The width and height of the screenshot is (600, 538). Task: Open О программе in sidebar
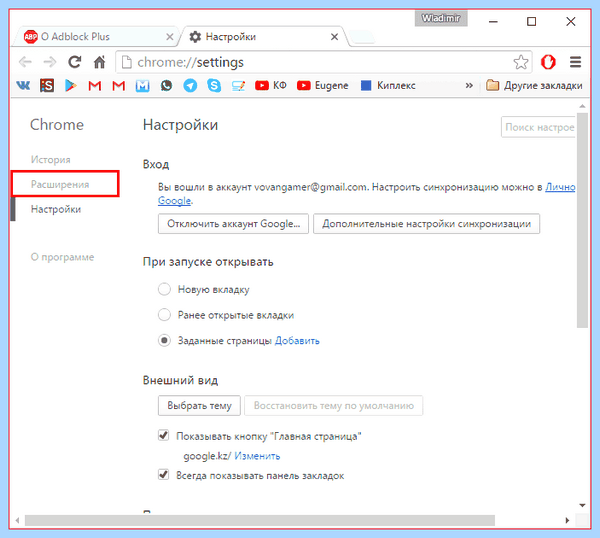click(62, 257)
